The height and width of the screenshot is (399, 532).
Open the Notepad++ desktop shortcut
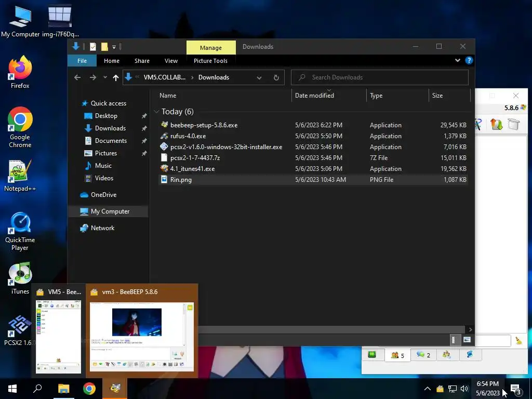(20, 176)
